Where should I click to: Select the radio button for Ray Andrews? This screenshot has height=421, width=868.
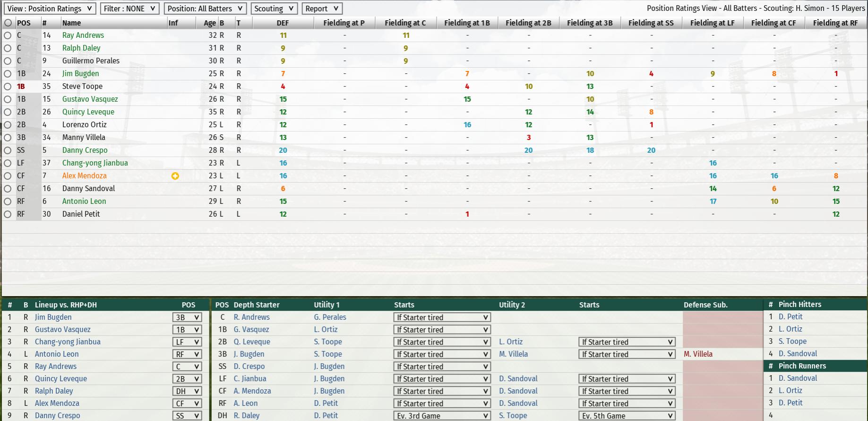tap(8, 35)
